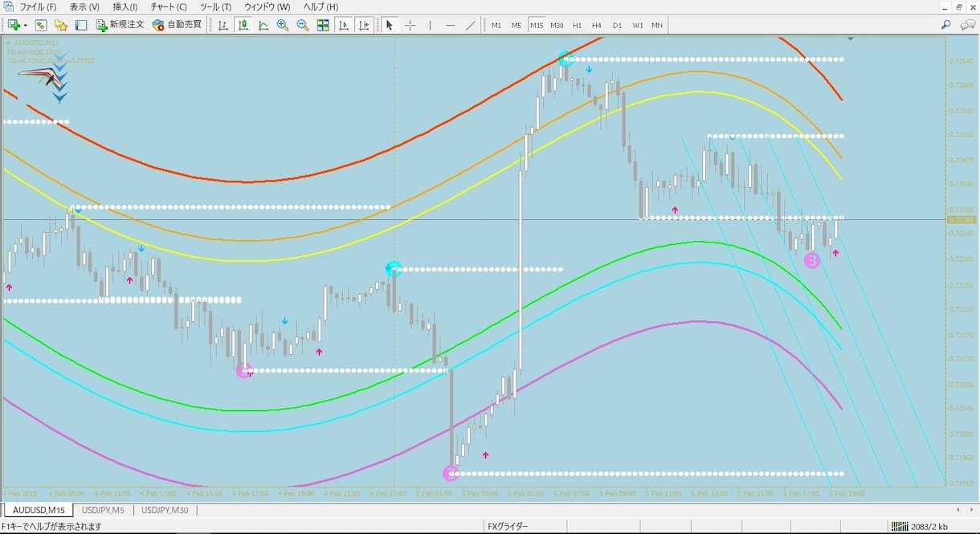Viewport: 980px width, 534px height.
Task: Click the 新規注文 new order button
Action: [x=120, y=25]
